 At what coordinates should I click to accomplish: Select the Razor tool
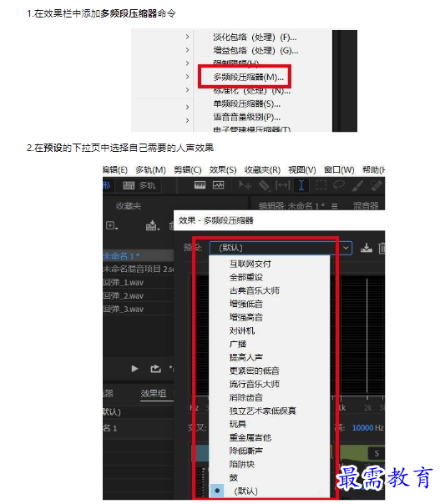click(265, 185)
